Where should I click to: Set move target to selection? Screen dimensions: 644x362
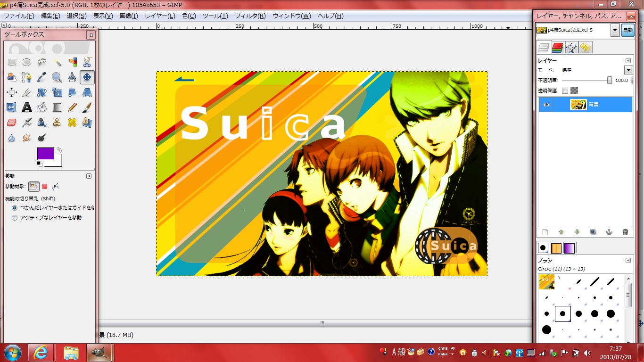[x=45, y=186]
